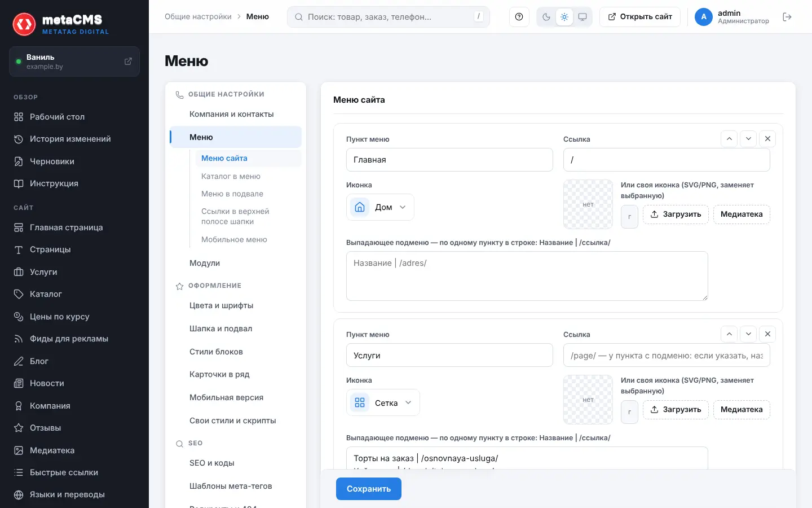Image resolution: width=812 pixels, height=508 pixels.
Task: Go to Цены по курсу
Action: [74, 317]
